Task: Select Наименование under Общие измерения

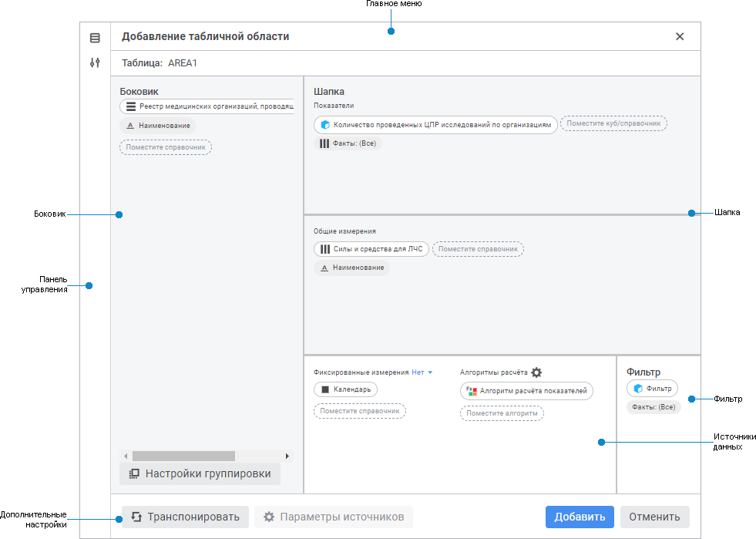Action: pyautogui.click(x=351, y=268)
